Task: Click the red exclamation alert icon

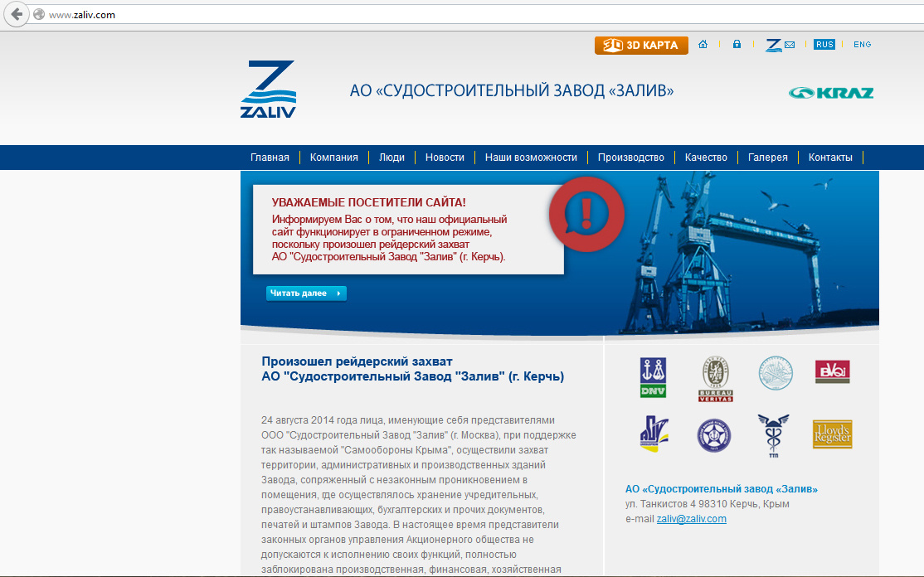Action: pyautogui.click(x=586, y=215)
